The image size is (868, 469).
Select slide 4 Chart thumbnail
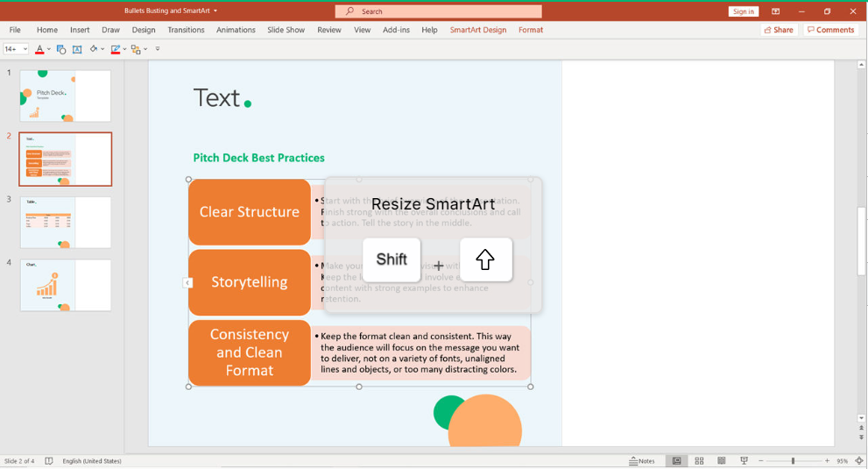pos(66,285)
